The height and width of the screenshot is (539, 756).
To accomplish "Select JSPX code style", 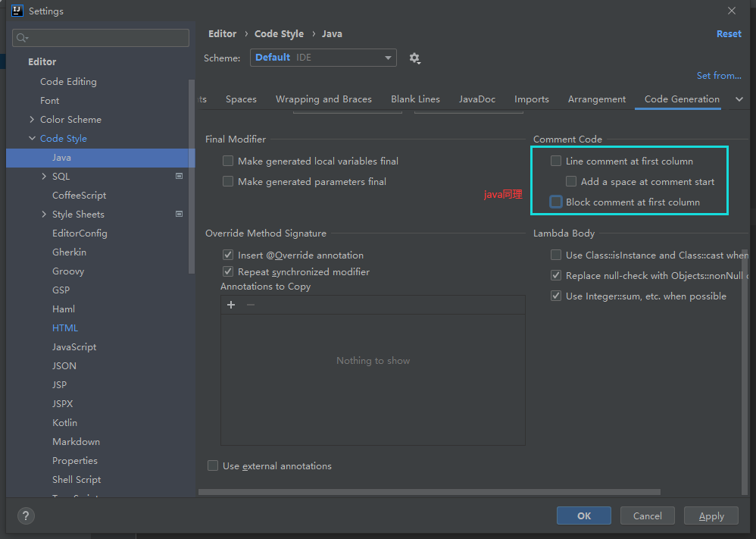I will tap(62, 403).
